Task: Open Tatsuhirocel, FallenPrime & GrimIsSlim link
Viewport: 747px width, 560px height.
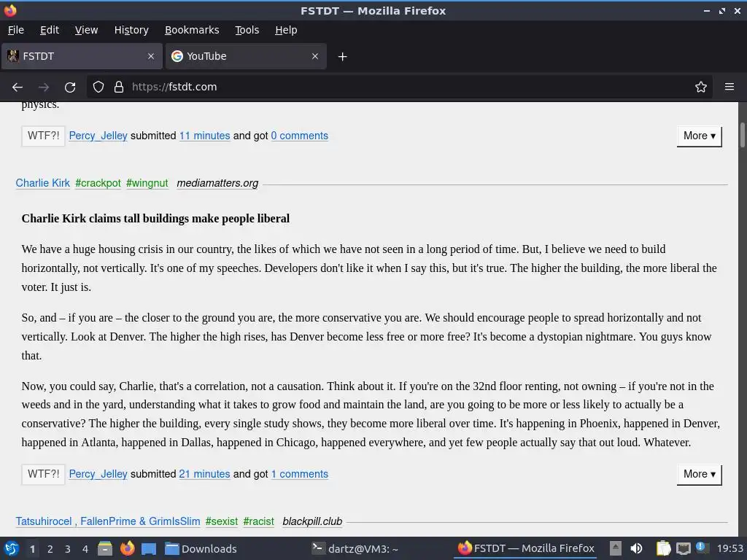Action: [108, 521]
